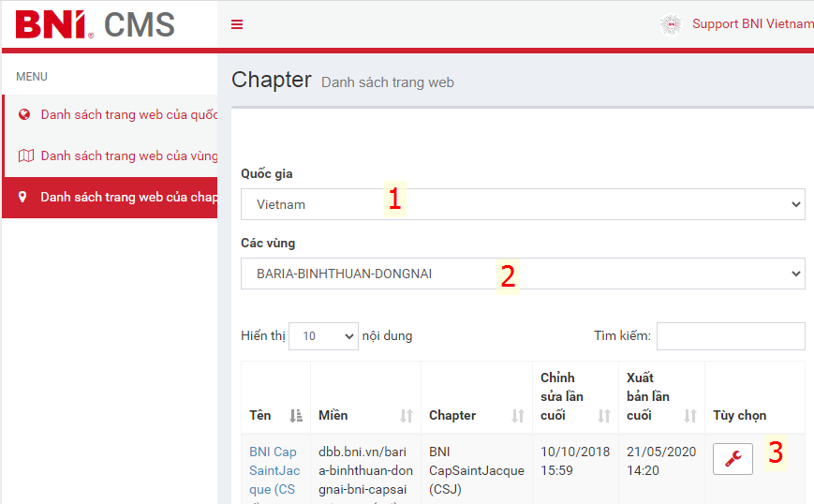Click the BNI CapSaintJacque (CSJ) chapter cell
The image size is (814, 504).
click(x=477, y=470)
